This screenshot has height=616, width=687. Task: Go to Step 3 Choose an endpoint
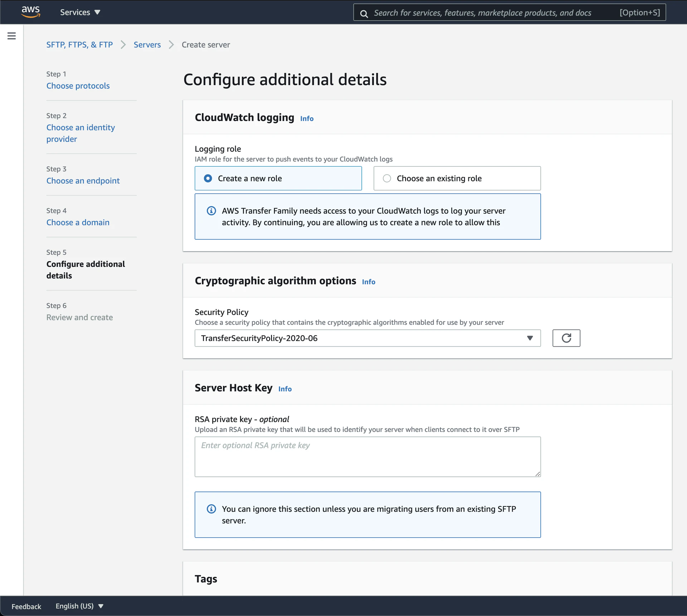point(83,181)
